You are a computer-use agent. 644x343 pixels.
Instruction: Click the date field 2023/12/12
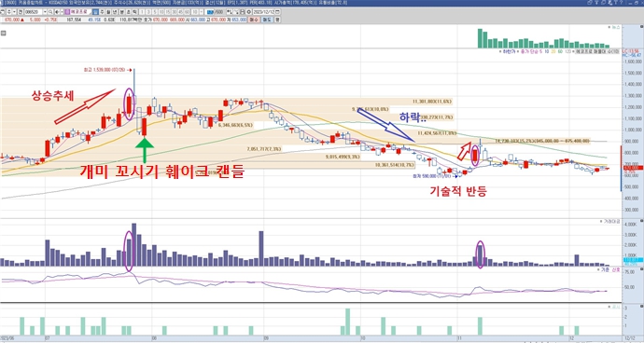click(x=264, y=12)
